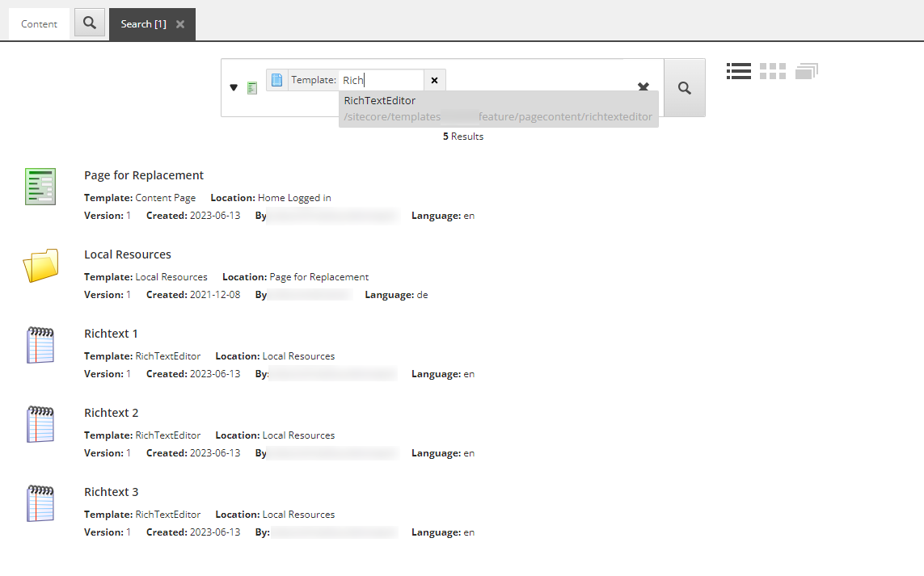Switch to the Content tab

point(39,24)
